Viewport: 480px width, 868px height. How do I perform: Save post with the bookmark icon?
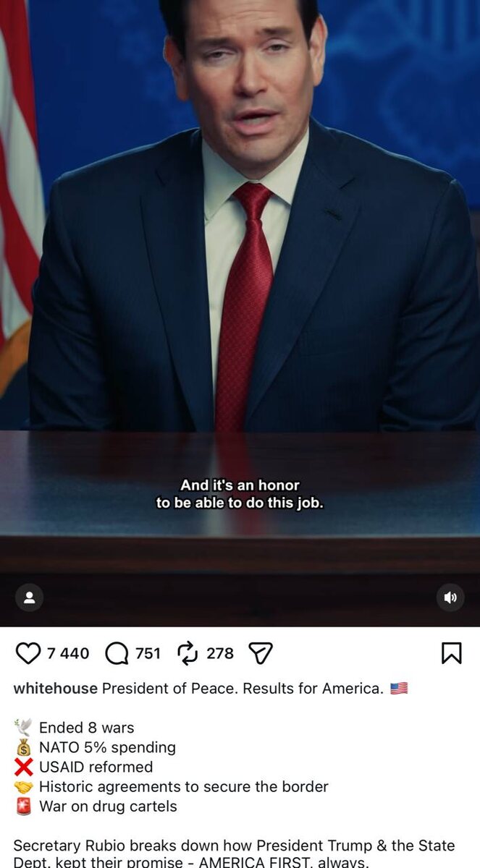[451, 654]
